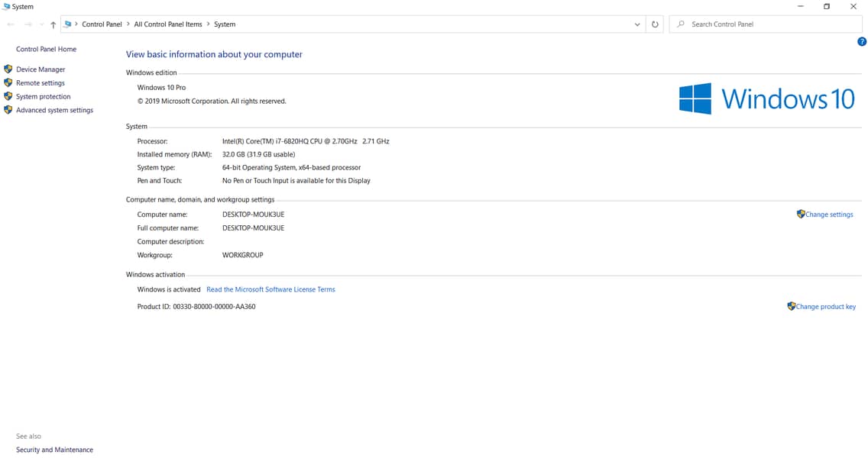The image size is (868, 458).
Task: Refresh the System page with the refresh button
Action: pyautogui.click(x=655, y=24)
